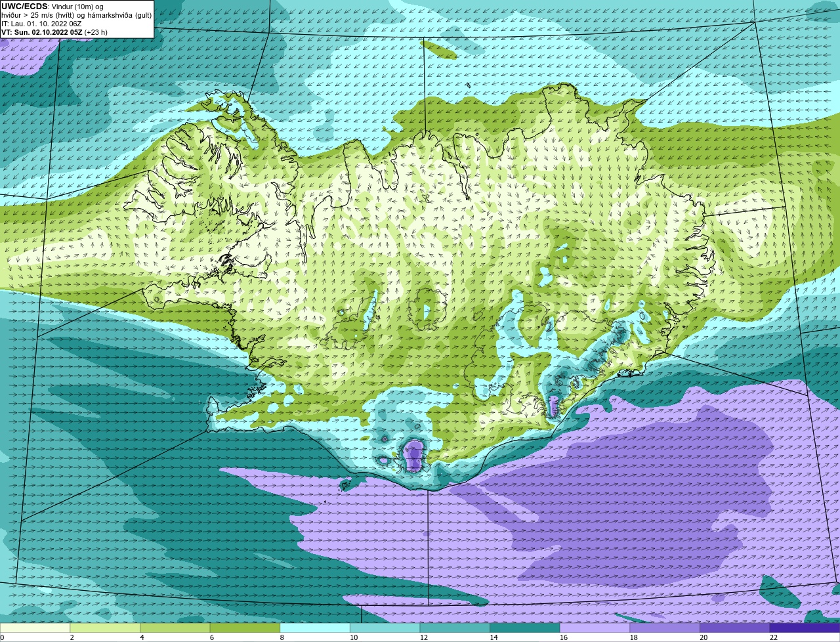Click the dark purple legend swatch above 22
840x642 pixels.
[x=805, y=628]
